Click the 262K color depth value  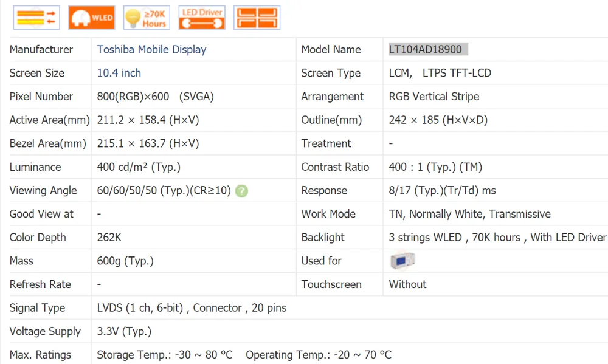pos(109,237)
